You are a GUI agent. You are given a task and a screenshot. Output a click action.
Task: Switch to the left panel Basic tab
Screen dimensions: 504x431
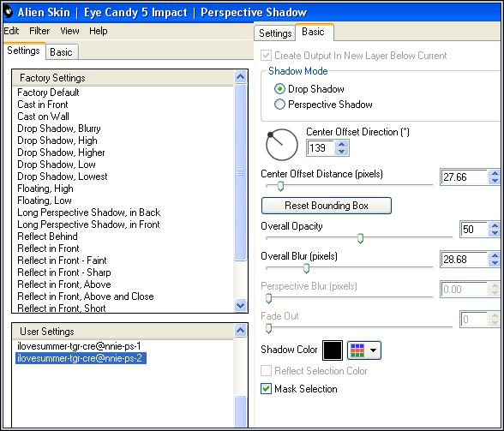(x=61, y=52)
